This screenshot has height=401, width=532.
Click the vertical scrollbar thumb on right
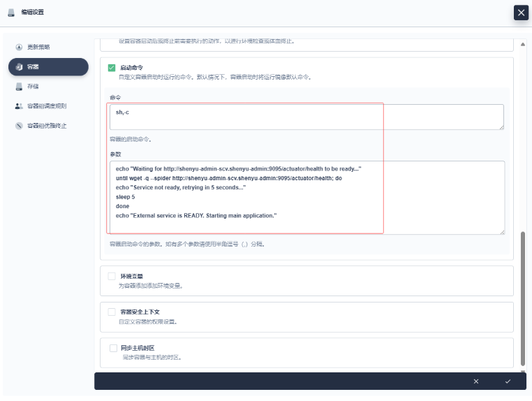point(524,297)
